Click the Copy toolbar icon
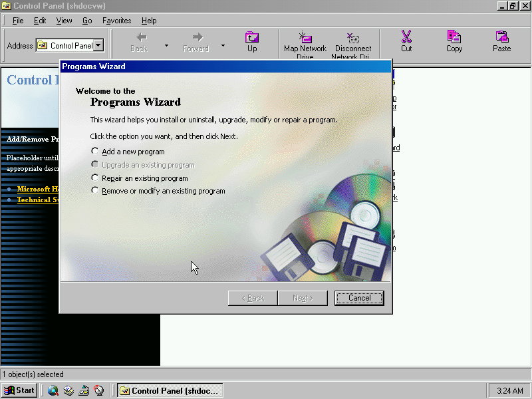Viewport: 532px width, 399px height. click(454, 37)
